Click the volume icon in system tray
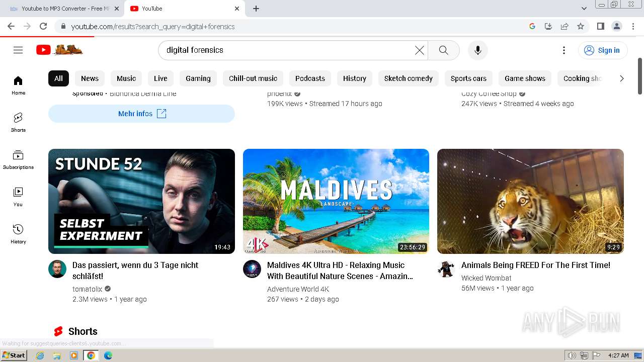 (572, 355)
